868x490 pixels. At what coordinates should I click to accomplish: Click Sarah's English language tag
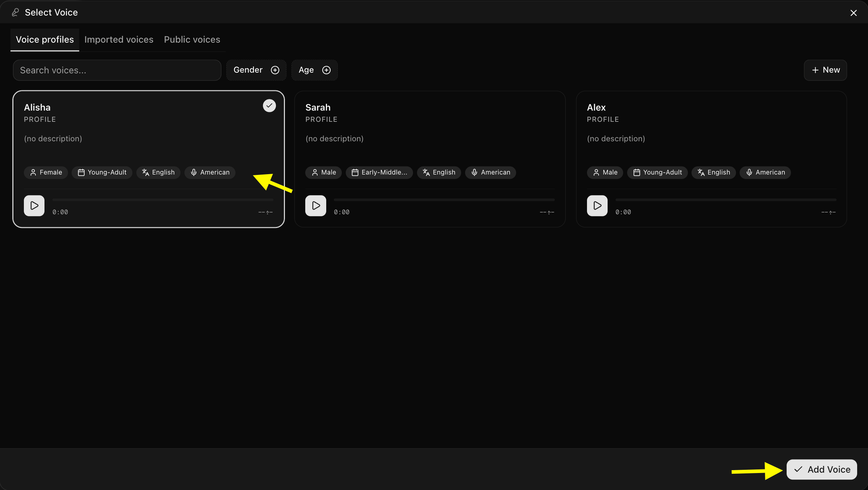click(439, 172)
